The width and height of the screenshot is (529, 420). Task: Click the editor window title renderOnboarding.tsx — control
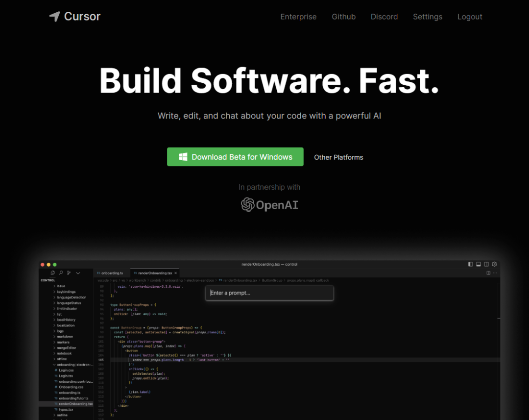click(269, 264)
